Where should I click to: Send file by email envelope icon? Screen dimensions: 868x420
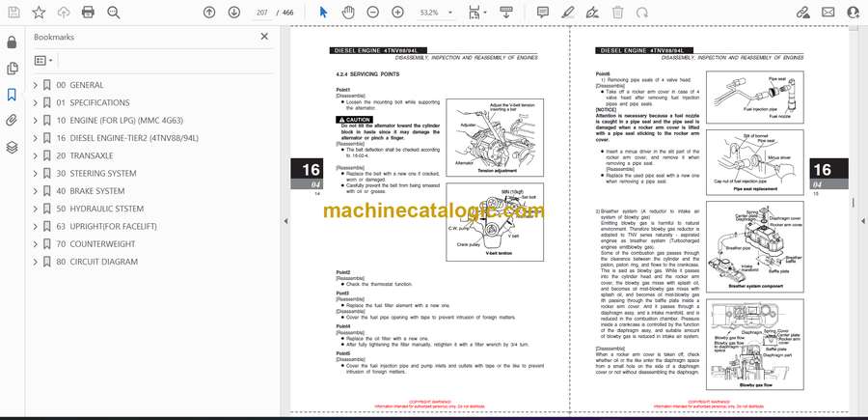(828, 13)
